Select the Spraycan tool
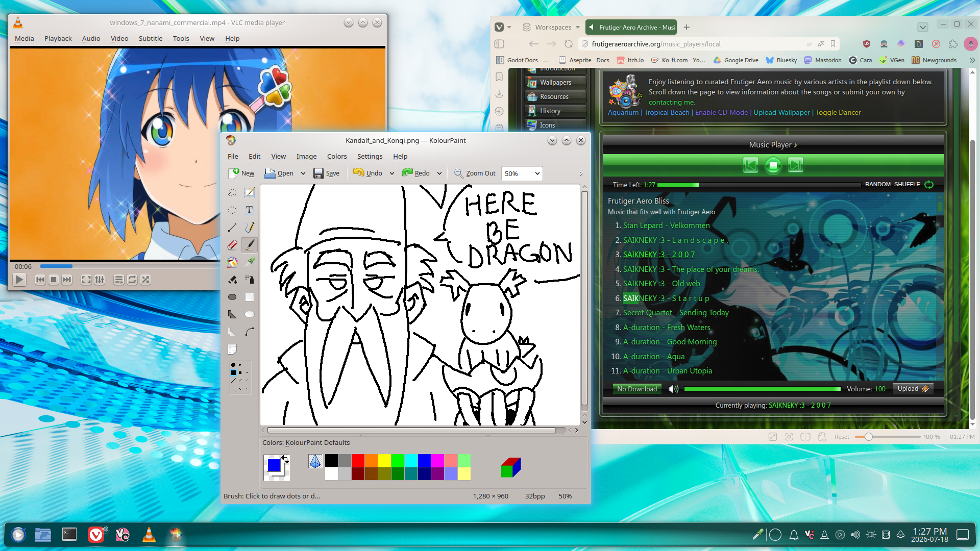 coord(249,280)
